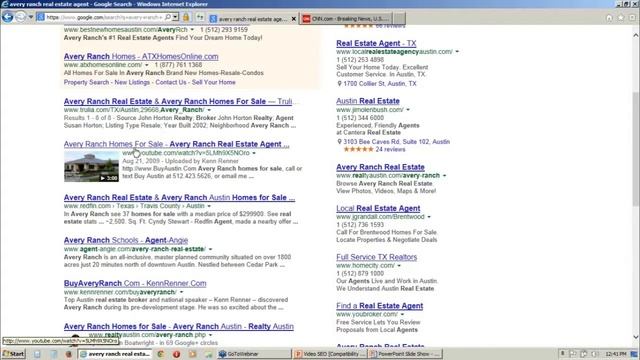Open Avery Ranch Schools - Agent-Angie result
The height and width of the screenshot is (360, 640).
point(126,240)
